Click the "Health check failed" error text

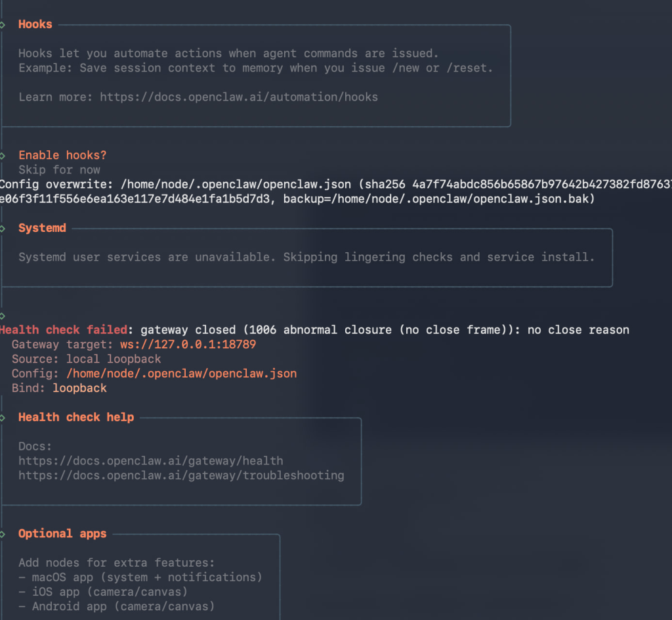point(63,330)
